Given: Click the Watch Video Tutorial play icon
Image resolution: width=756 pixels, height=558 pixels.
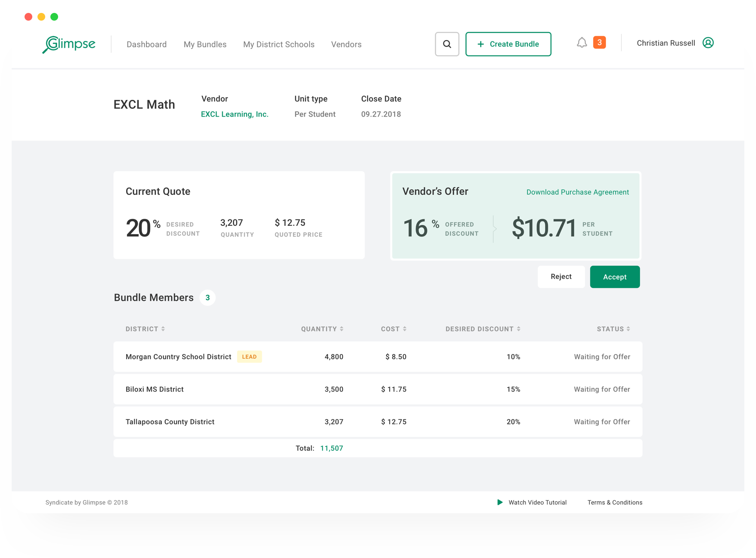Looking at the screenshot, I should pos(500,502).
